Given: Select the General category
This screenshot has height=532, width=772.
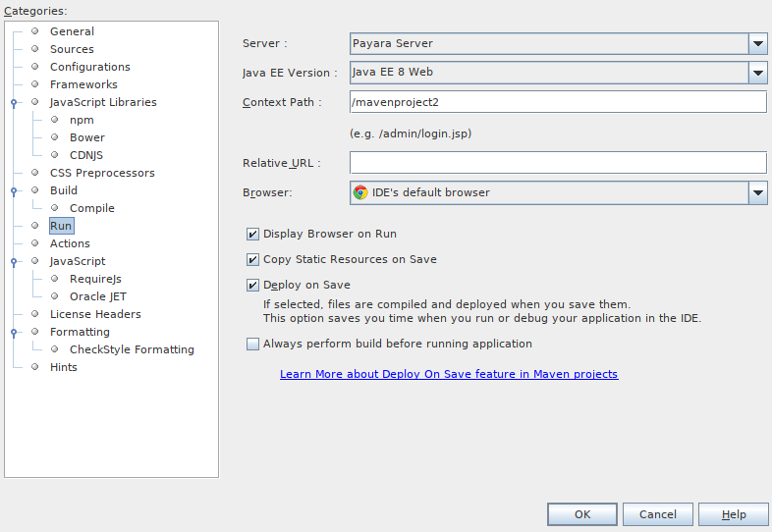Looking at the screenshot, I should pos(72,31).
